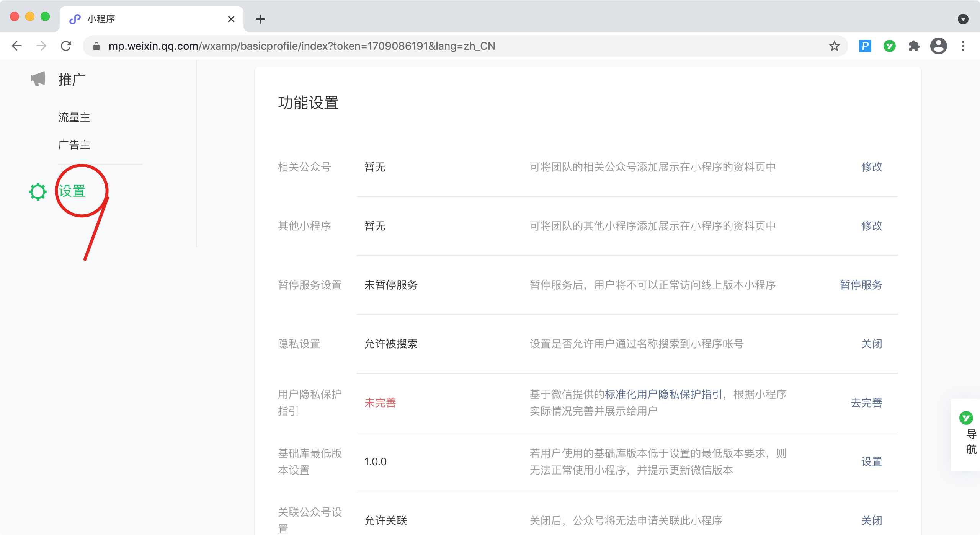This screenshot has width=980, height=535.
Task: Open the Chrome three-dot menu
Action: [963, 46]
